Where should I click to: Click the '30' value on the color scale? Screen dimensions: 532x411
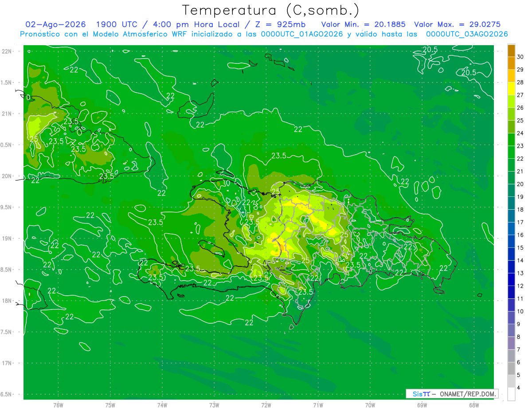pyautogui.click(x=520, y=57)
